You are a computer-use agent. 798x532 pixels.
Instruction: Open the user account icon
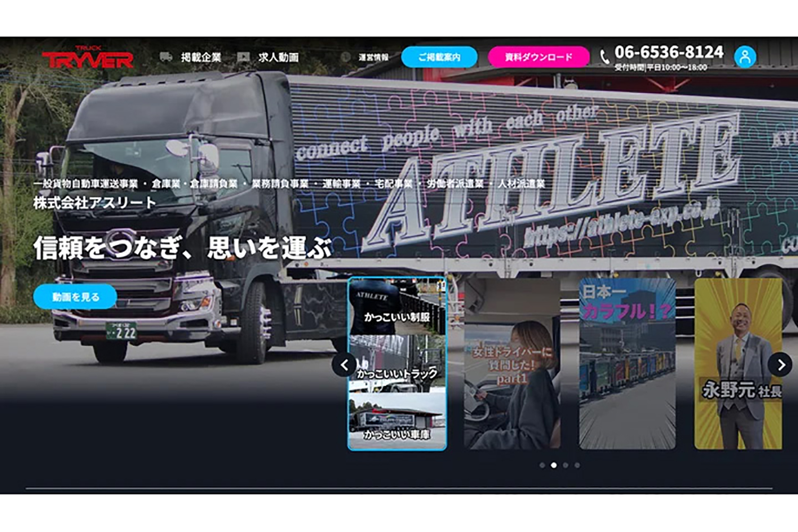tap(745, 56)
